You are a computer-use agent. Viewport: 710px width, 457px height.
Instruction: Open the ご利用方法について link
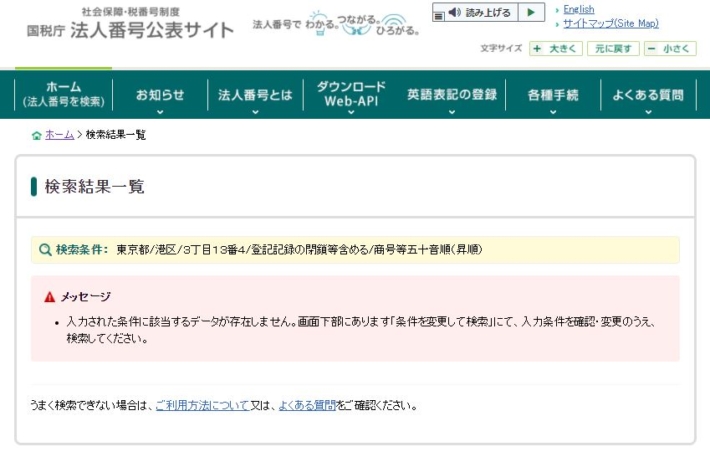point(202,405)
